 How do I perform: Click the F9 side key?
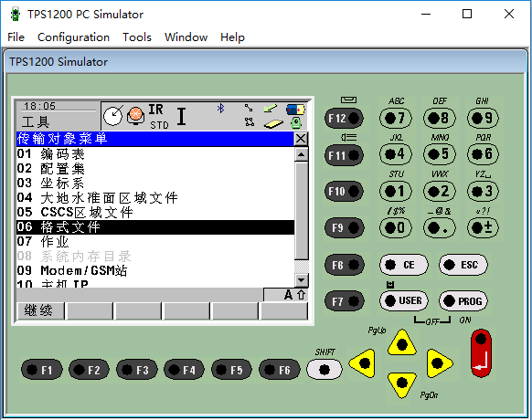point(345,227)
